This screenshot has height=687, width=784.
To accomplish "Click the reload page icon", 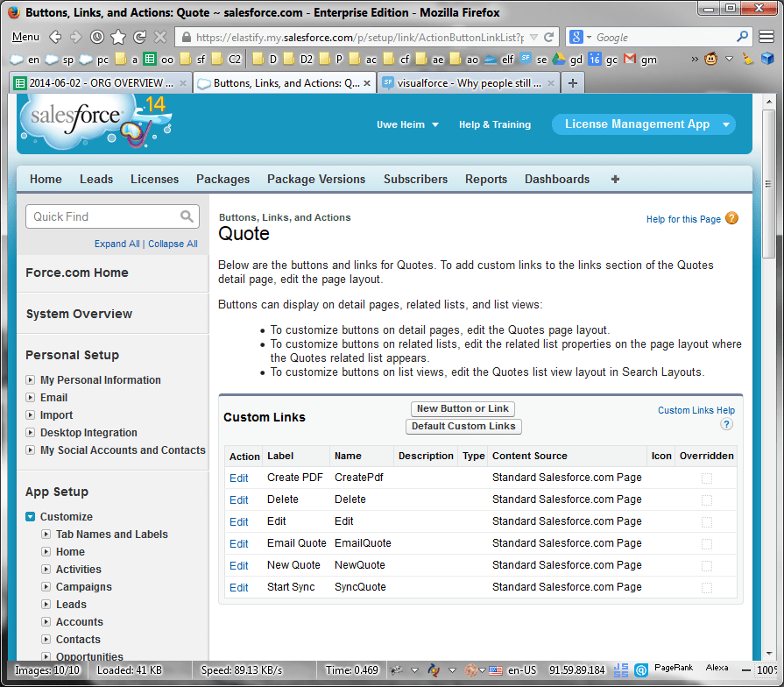I will pyautogui.click(x=139, y=37).
